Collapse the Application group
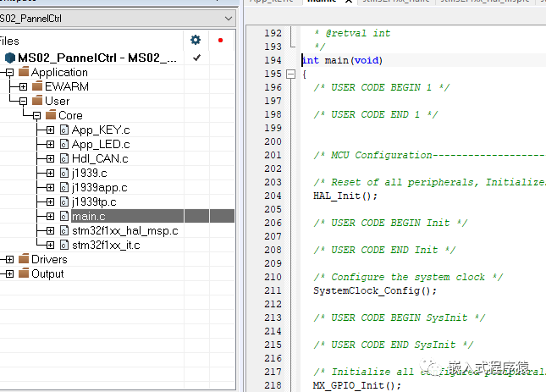This screenshot has width=546, height=392. click(10, 73)
